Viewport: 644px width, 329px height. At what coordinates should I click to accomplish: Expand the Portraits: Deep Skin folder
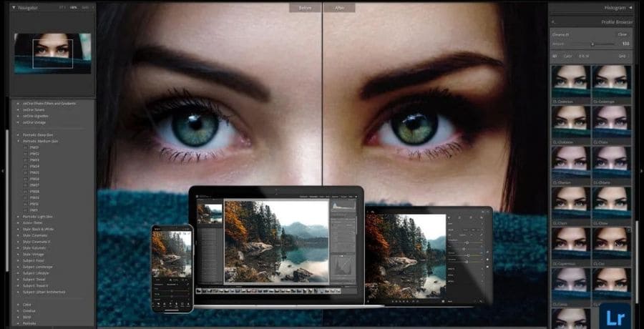point(18,134)
